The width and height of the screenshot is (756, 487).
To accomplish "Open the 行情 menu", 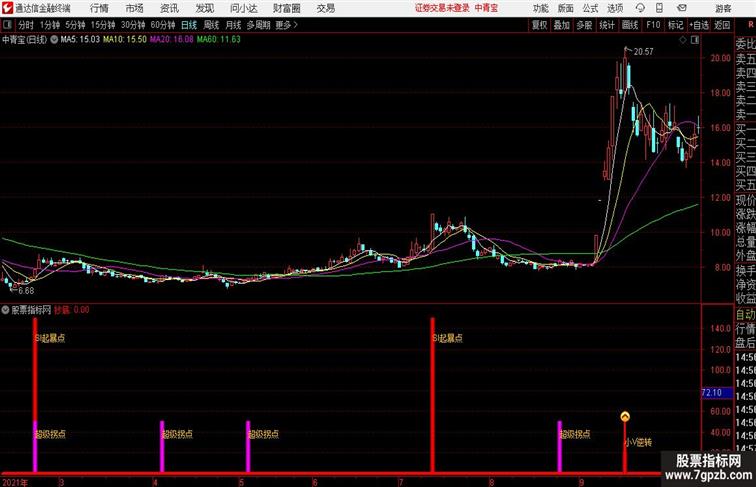I will pos(99,8).
